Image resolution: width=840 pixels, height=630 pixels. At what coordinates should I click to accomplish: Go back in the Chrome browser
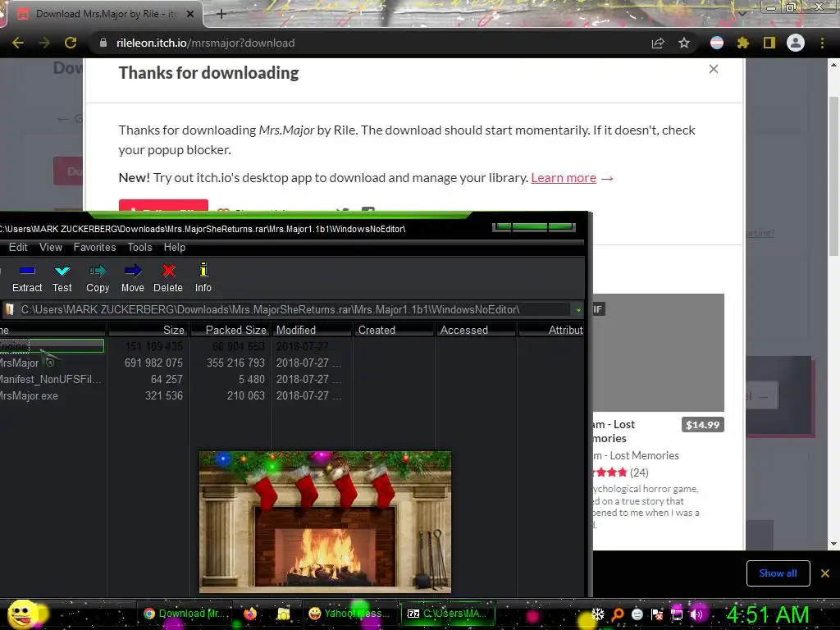(18, 43)
